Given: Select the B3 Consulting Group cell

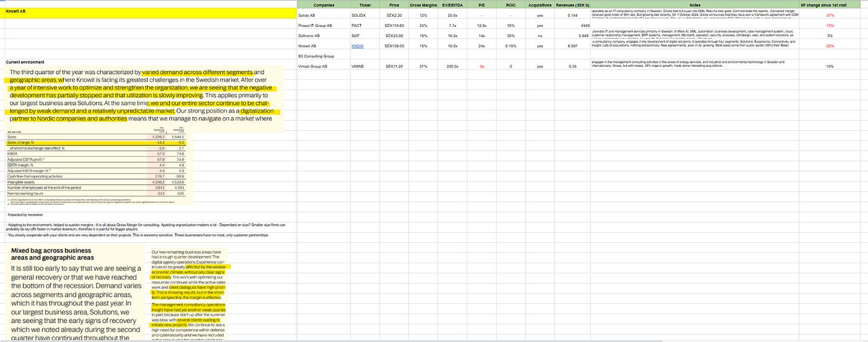Looking at the screenshot, I should click(324, 56).
